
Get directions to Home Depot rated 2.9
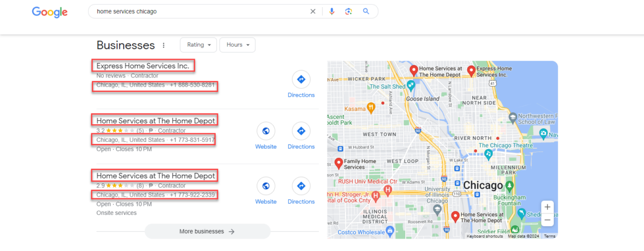(x=301, y=191)
